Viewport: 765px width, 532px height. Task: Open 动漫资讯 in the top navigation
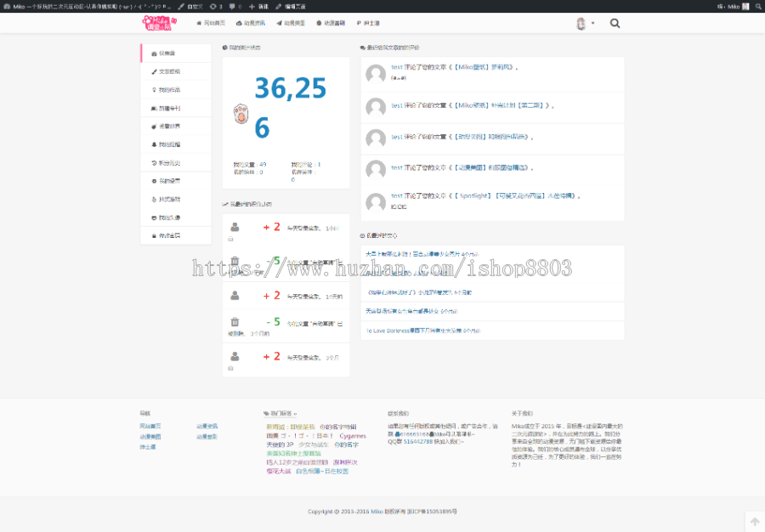(x=251, y=23)
